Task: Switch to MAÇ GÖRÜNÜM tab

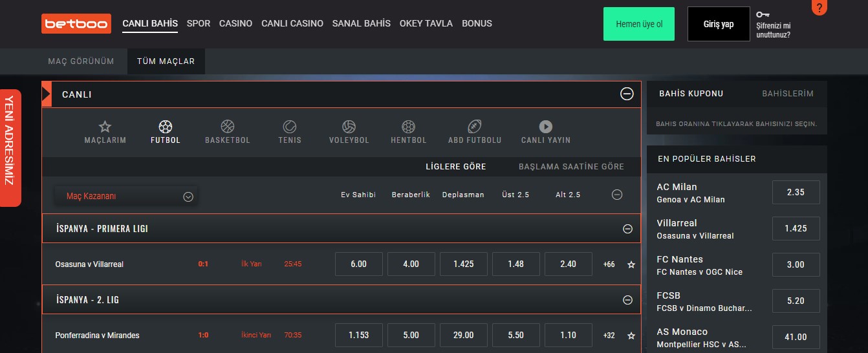Action: (81, 61)
